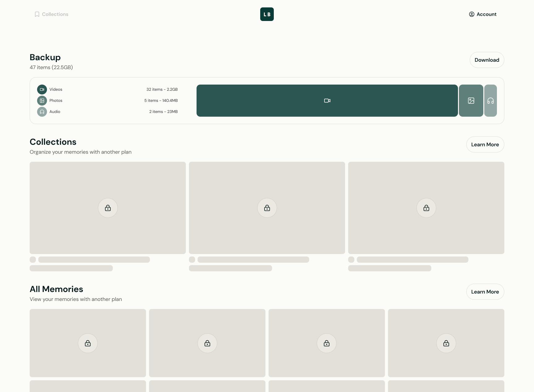Viewport: 534px width, 392px height.
Task: Download the backup
Action: point(487,60)
